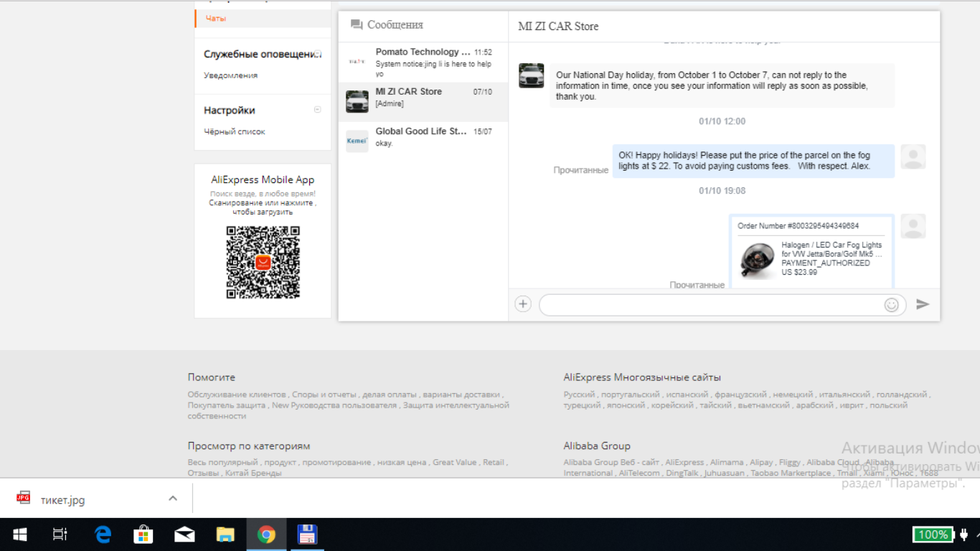Open the fog lights order card thumbnail
Viewport: 980px width, 551px height.
(756, 260)
